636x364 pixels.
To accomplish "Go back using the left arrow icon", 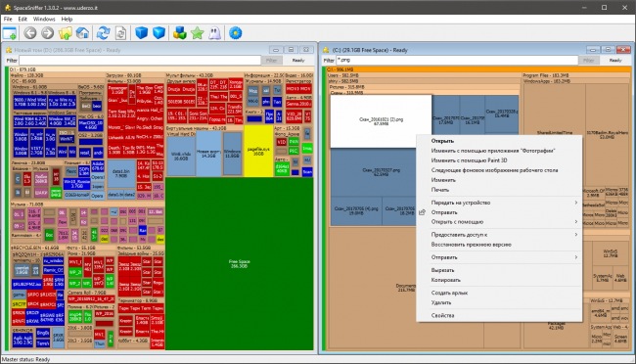I will point(30,33).
